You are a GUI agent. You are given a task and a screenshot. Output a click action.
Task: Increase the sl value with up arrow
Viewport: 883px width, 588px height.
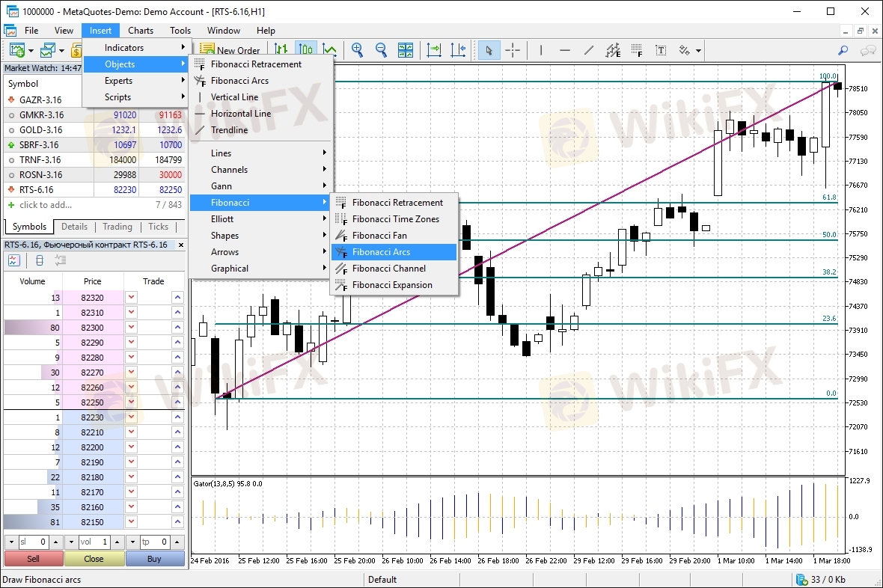click(56, 542)
